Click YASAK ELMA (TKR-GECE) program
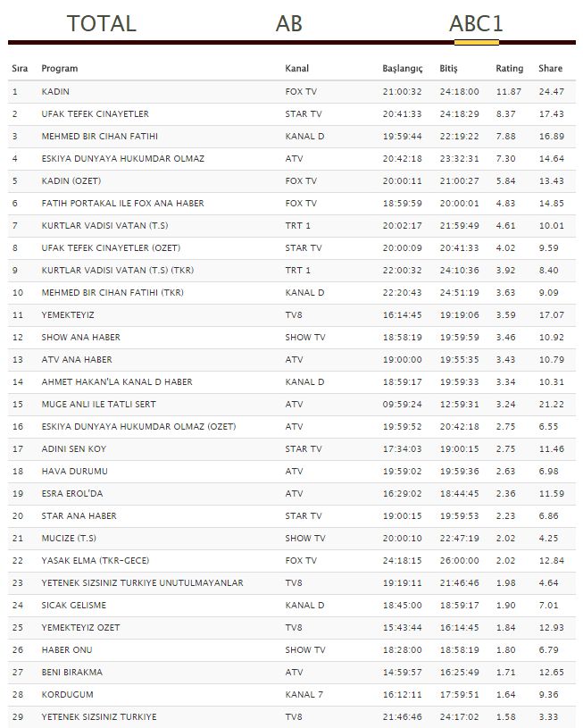The width and height of the screenshot is (583, 728). pos(96,560)
